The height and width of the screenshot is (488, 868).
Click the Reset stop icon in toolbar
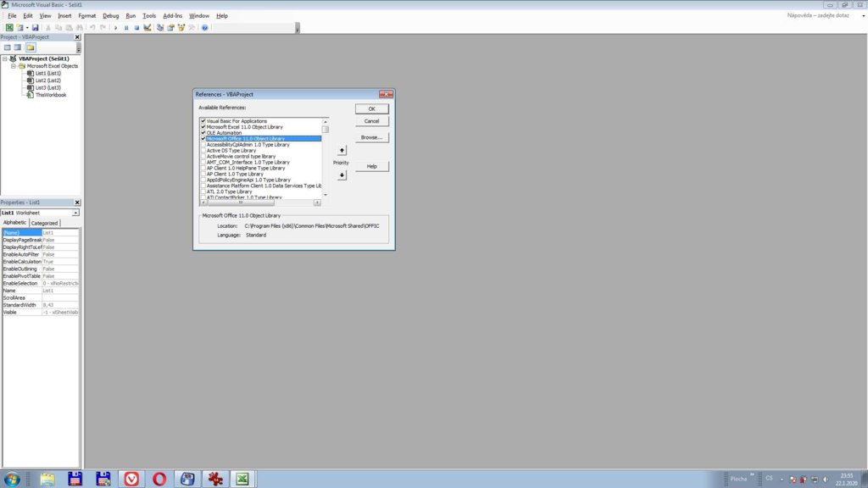(136, 27)
